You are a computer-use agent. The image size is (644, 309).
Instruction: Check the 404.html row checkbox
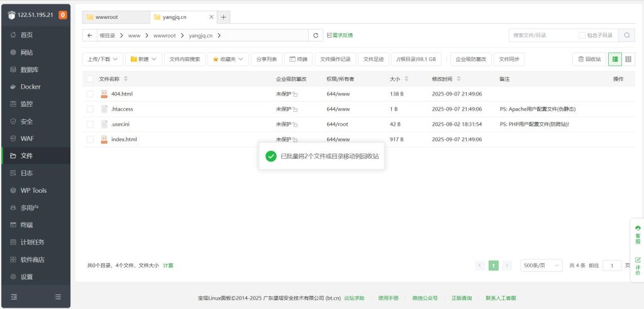[90, 94]
